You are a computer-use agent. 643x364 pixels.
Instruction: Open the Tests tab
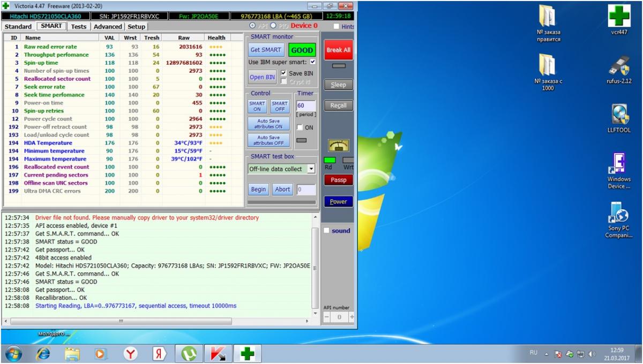79,26
